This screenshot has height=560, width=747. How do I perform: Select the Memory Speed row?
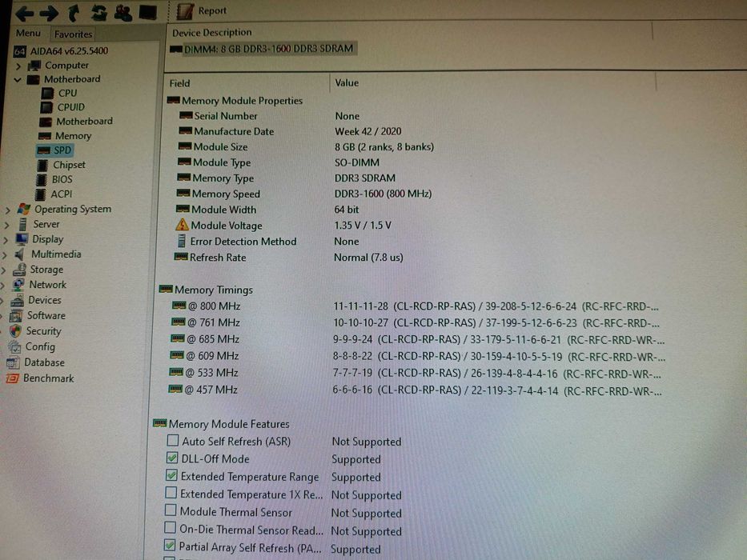(x=304, y=194)
